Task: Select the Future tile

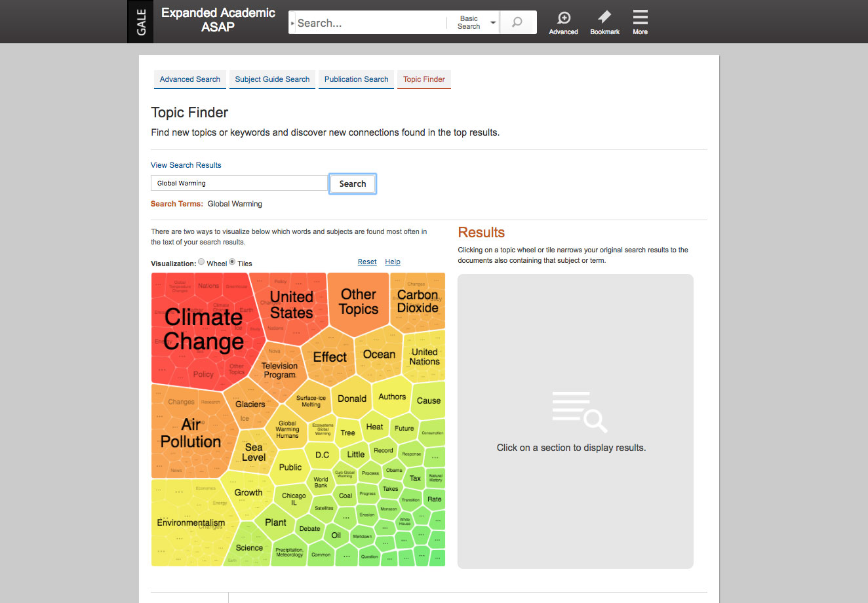Action: click(x=404, y=428)
